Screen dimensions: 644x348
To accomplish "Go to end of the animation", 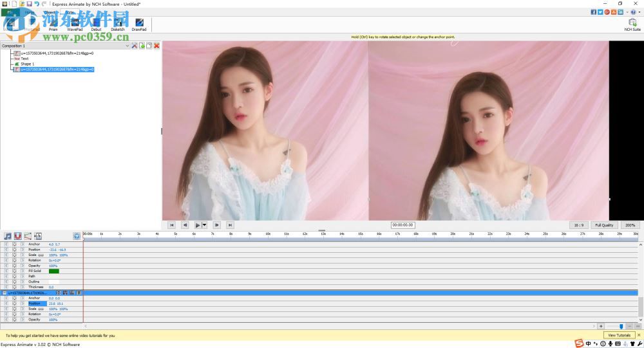I will coord(230,225).
